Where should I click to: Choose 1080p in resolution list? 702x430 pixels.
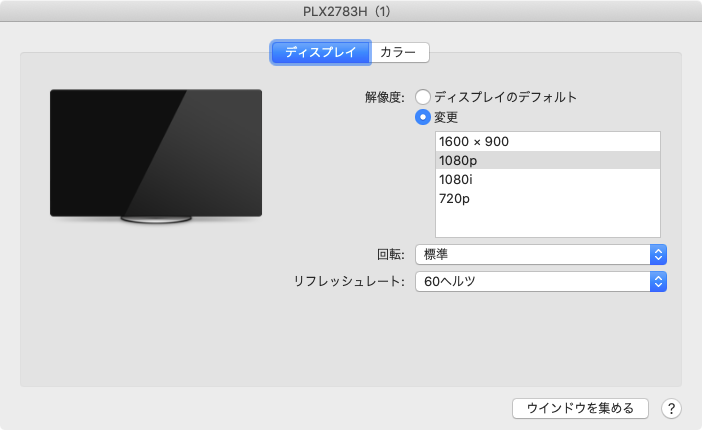[x=548, y=160]
